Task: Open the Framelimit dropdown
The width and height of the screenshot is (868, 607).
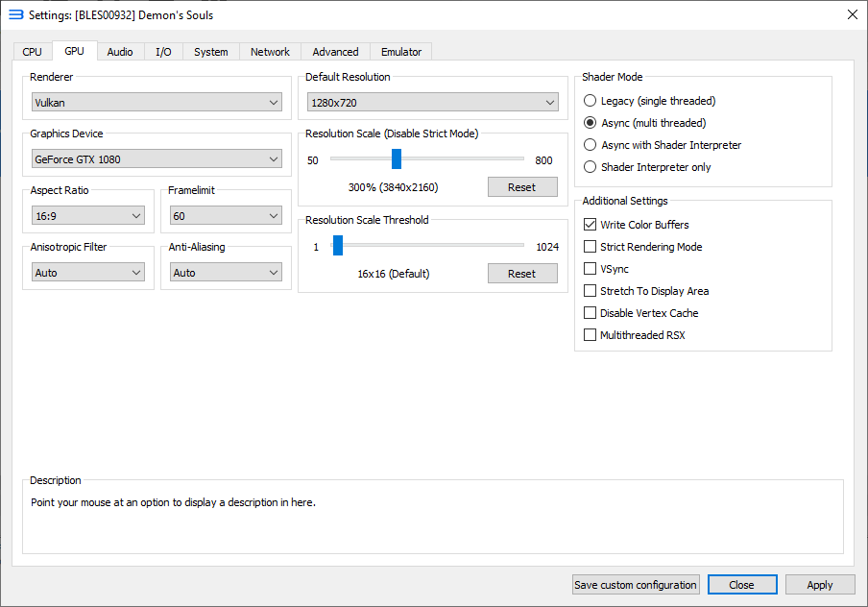Action: click(x=226, y=216)
